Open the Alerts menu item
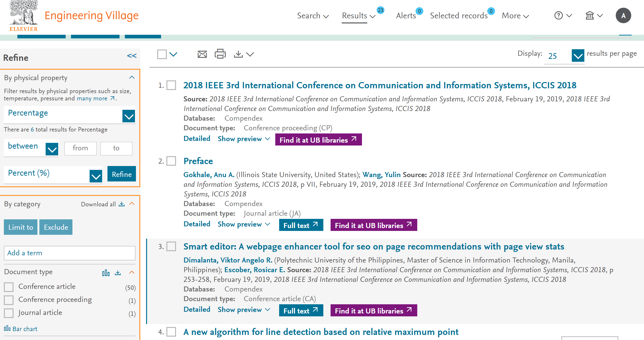 point(406,15)
